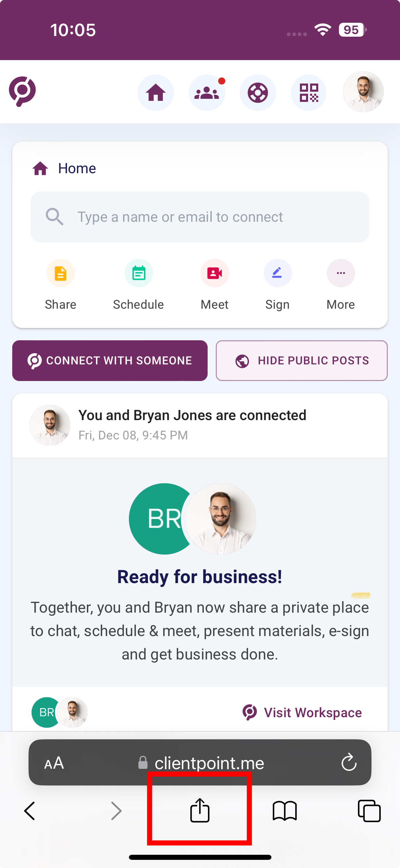Screen dimensions: 400x868
Task: Open the Home icon in top navigation
Action: point(156,92)
